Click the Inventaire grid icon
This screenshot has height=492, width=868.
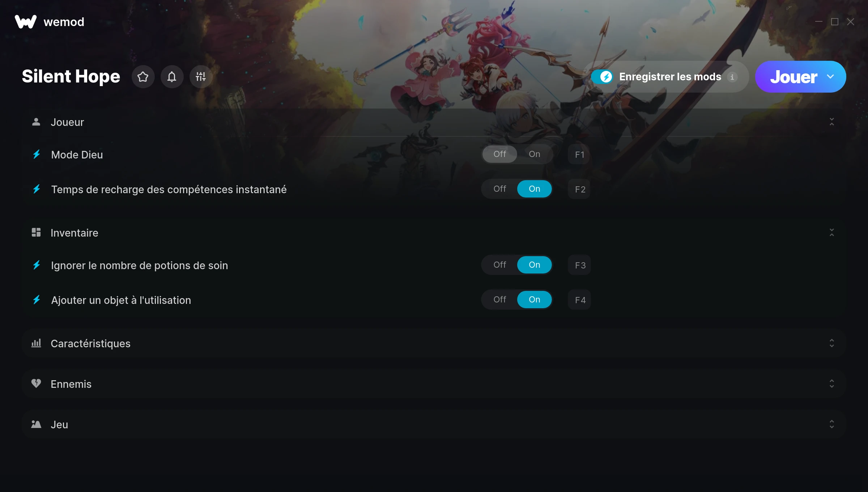click(x=36, y=232)
